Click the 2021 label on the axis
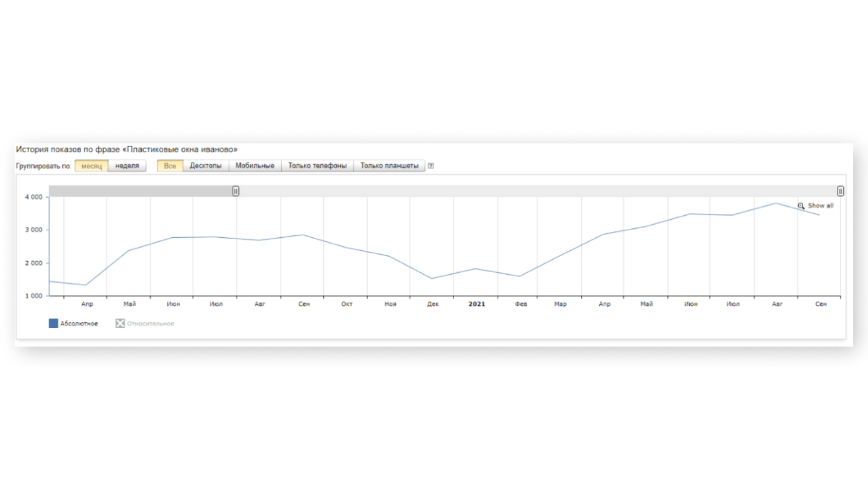 pos(477,304)
